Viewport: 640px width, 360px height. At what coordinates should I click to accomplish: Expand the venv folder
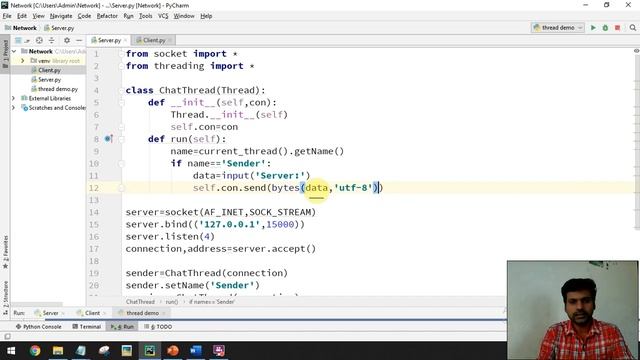click(x=22, y=61)
